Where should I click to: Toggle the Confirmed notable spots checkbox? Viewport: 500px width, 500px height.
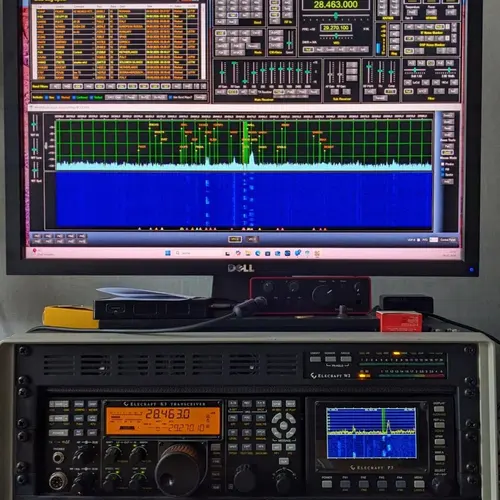click(74, 97)
